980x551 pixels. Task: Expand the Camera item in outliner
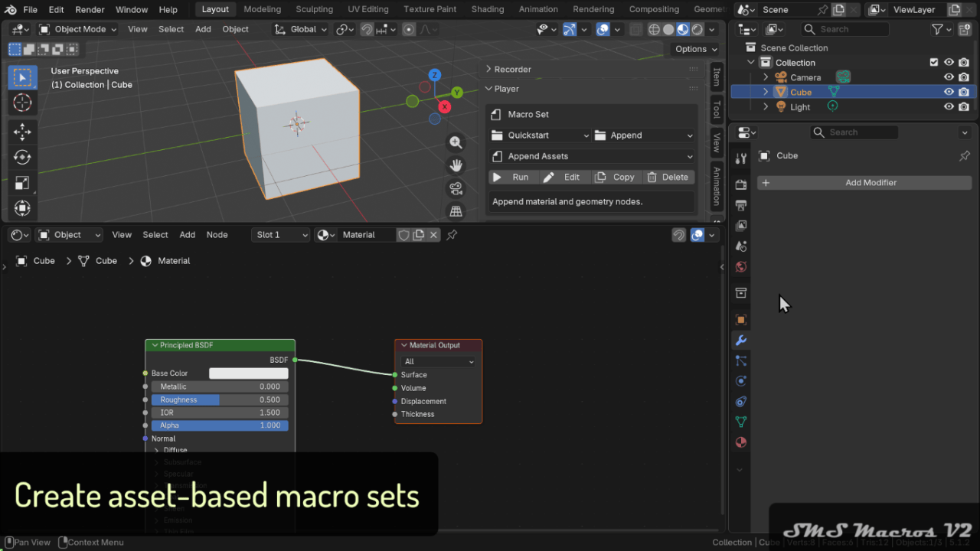[766, 77]
